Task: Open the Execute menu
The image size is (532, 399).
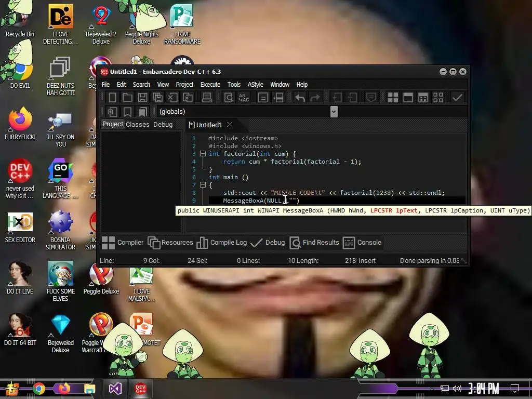Action: click(210, 85)
